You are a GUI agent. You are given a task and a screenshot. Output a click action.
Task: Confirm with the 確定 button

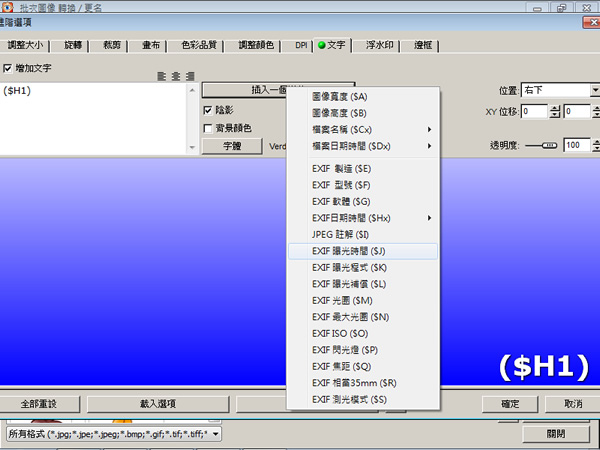pos(510,404)
